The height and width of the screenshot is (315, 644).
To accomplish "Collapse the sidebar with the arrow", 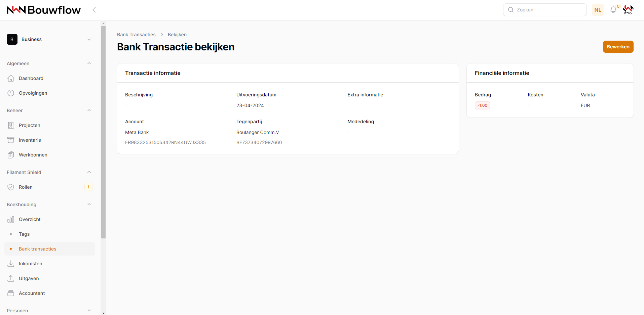I will 94,10.
